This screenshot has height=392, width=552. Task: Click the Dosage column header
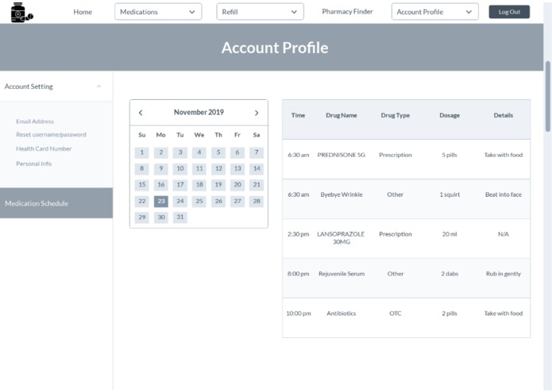coord(450,115)
